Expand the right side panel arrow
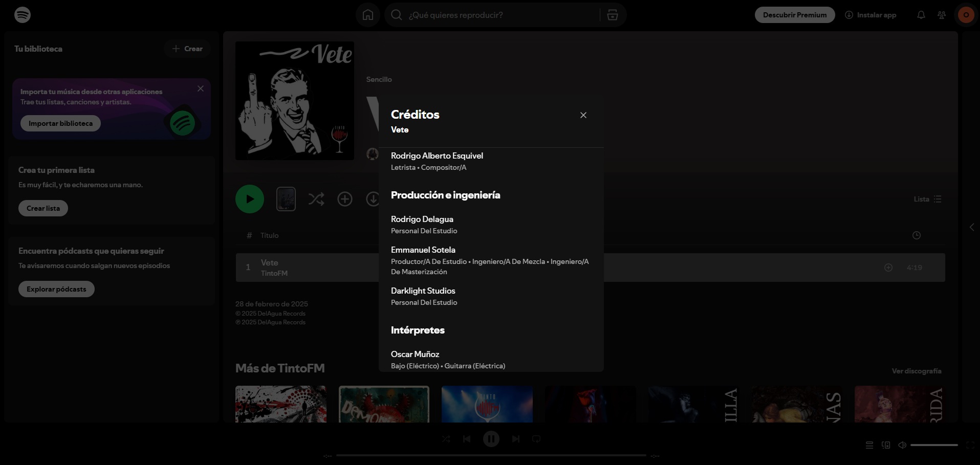Screen dimensions: 980x465 [x=972, y=227]
